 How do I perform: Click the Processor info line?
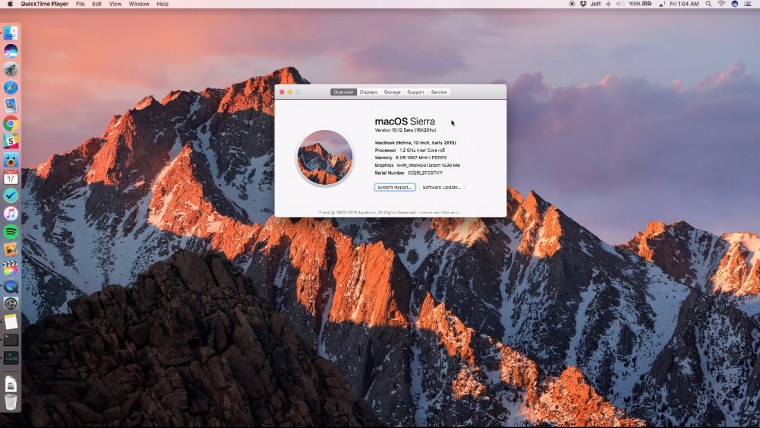coord(410,150)
